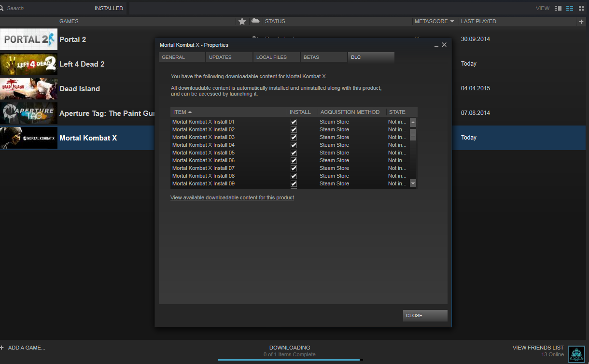Screen dimensions: 589x364
Task: Click the 13 Online friends count
Action: pyautogui.click(x=552, y=354)
